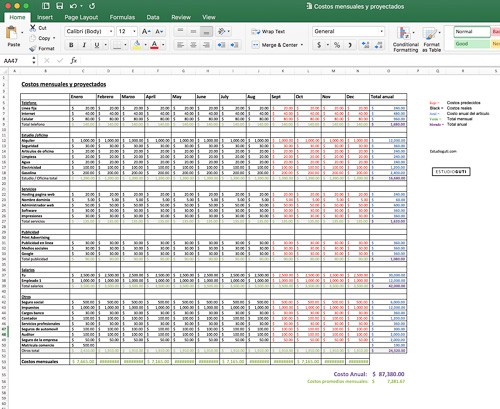Expand the underline style arrow

click(x=105, y=45)
